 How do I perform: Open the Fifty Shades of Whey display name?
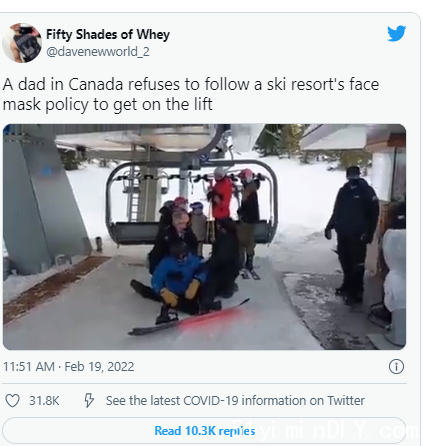coord(108,34)
